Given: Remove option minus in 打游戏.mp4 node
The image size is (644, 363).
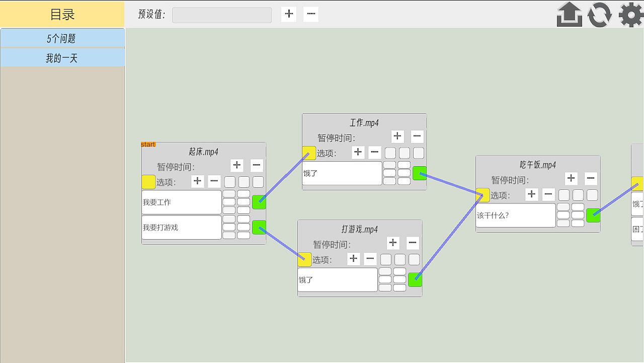Looking at the screenshot, I should point(370,259).
